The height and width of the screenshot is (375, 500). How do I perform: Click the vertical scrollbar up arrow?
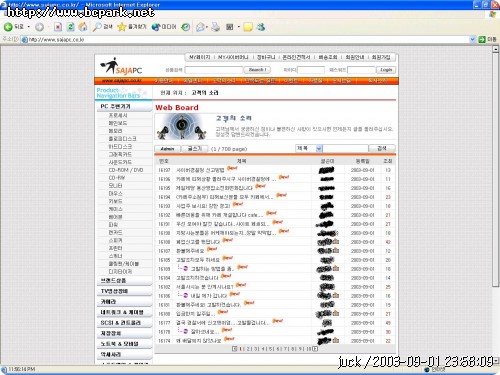496,49
